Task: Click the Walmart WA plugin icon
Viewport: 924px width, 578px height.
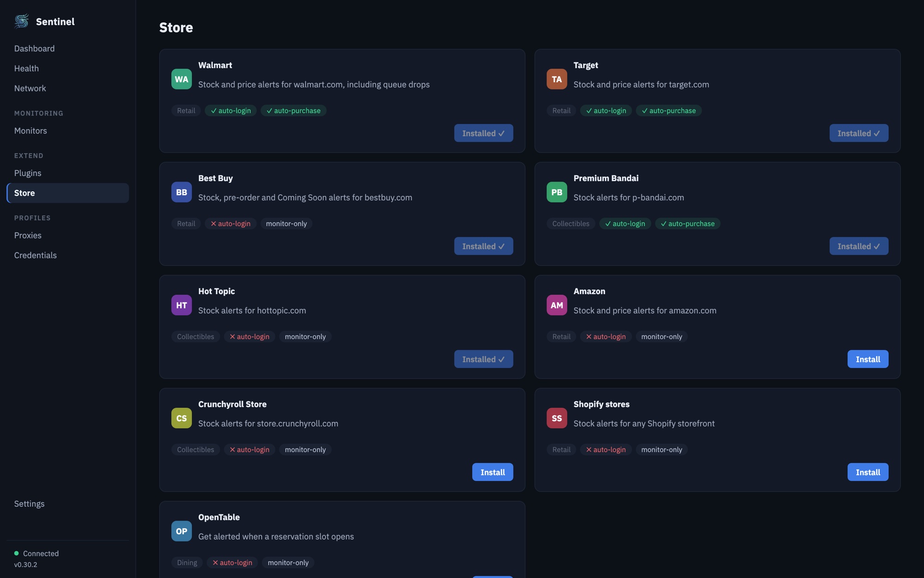Action: 182,79
